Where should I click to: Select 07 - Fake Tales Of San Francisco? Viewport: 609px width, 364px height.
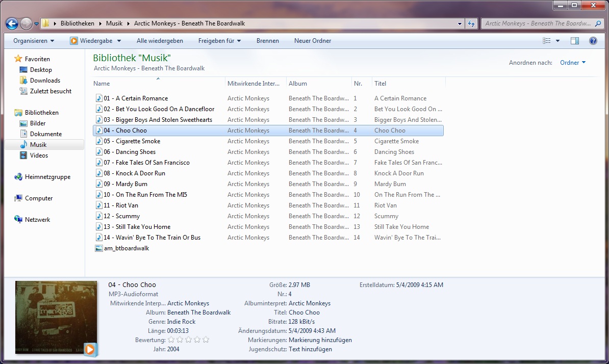[x=146, y=163]
